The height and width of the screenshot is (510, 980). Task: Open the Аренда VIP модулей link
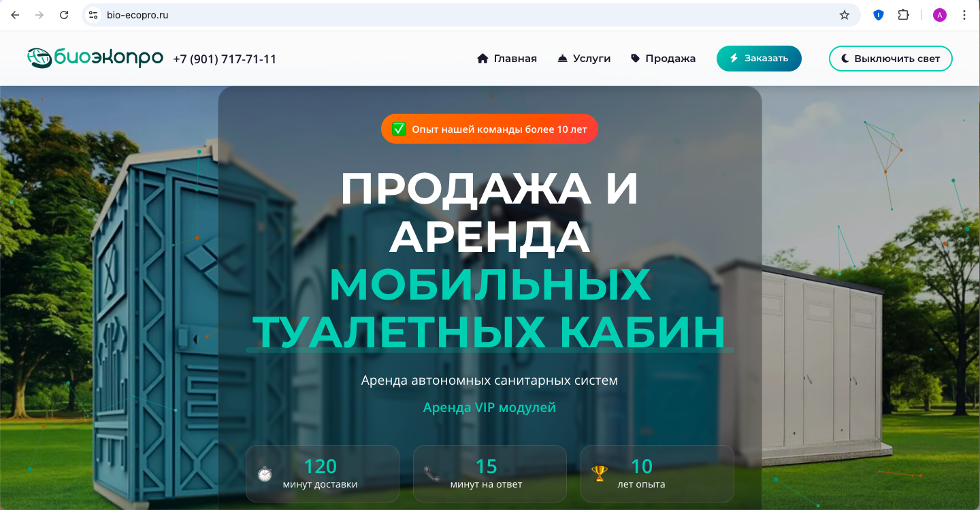pos(489,407)
